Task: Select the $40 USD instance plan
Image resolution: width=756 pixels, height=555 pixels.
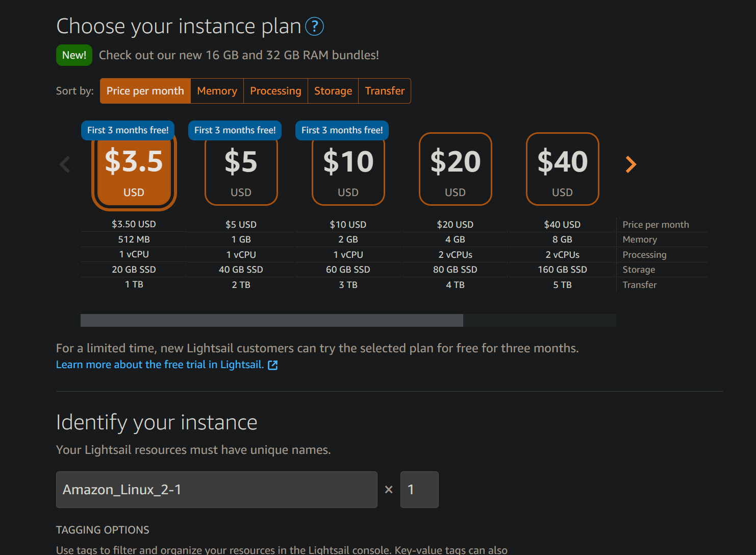Action: pos(562,168)
